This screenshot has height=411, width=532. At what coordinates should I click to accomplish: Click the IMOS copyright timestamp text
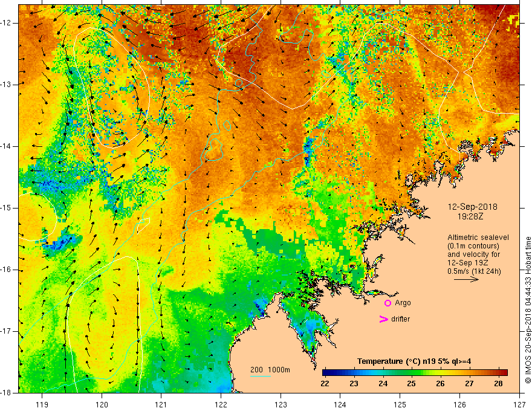coord(528,310)
